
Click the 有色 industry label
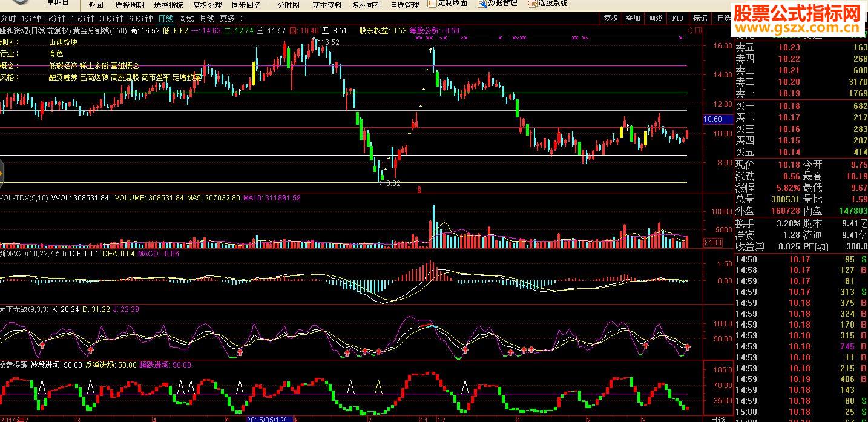[56, 54]
